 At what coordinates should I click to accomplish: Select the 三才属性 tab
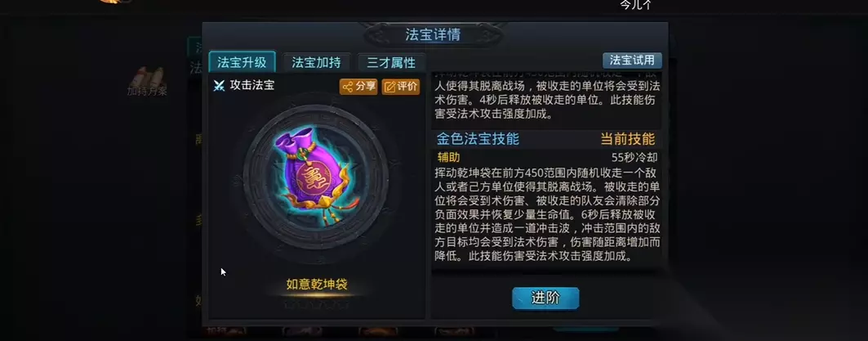(x=391, y=62)
